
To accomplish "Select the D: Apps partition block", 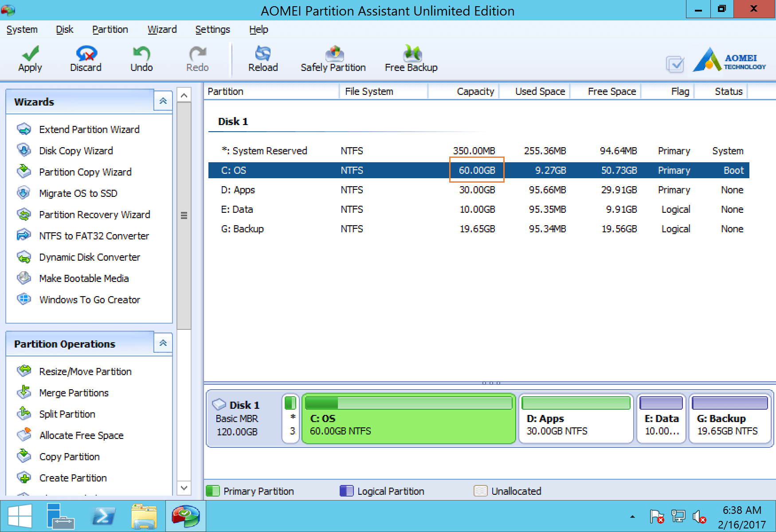I will [x=576, y=418].
